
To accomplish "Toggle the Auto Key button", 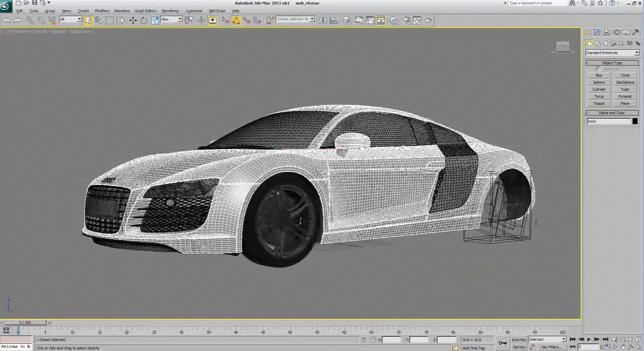I will pos(519,340).
